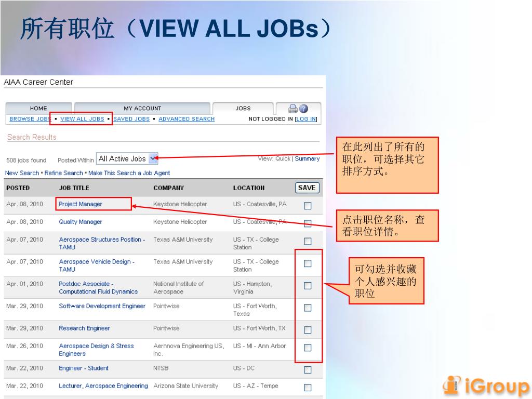Click the LOG IN link
The height and width of the screenshot is (399, 532).
pyautogui.click(x=306, y=119)
